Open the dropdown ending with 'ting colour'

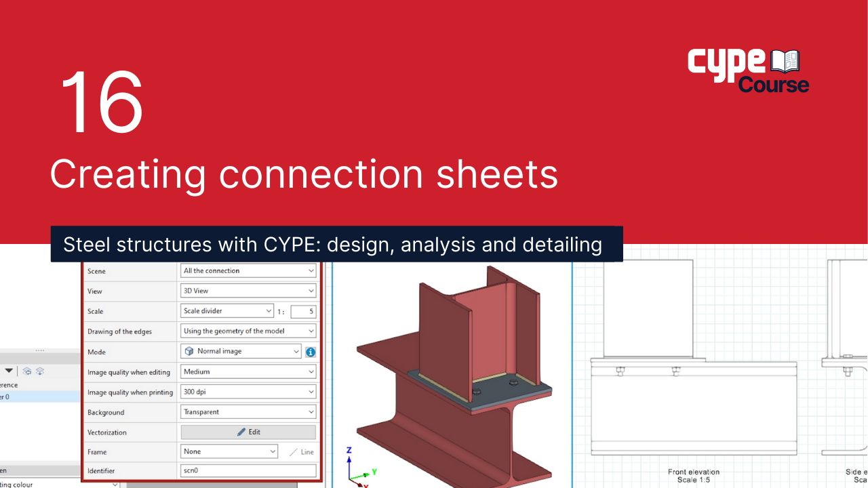tap(60, 485)
